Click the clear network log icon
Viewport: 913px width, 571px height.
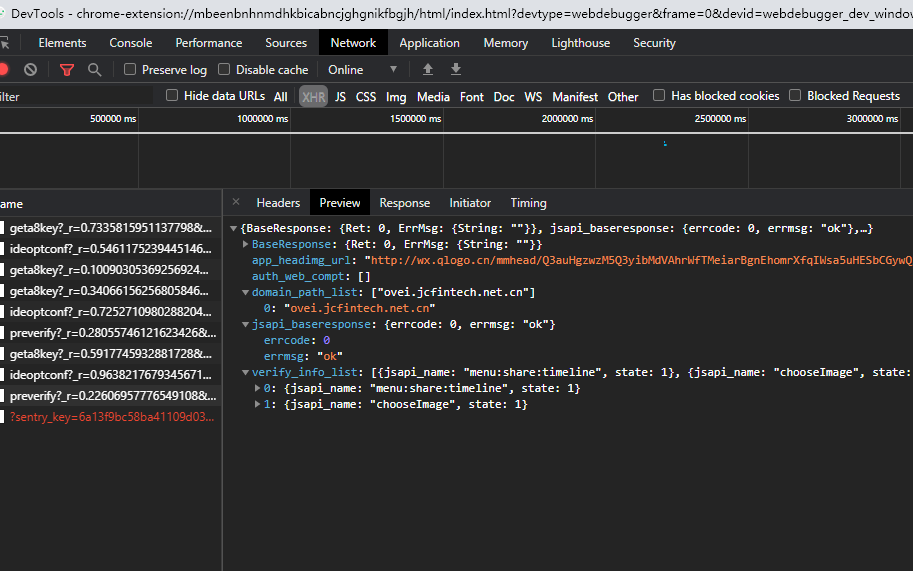click(31, 70)
